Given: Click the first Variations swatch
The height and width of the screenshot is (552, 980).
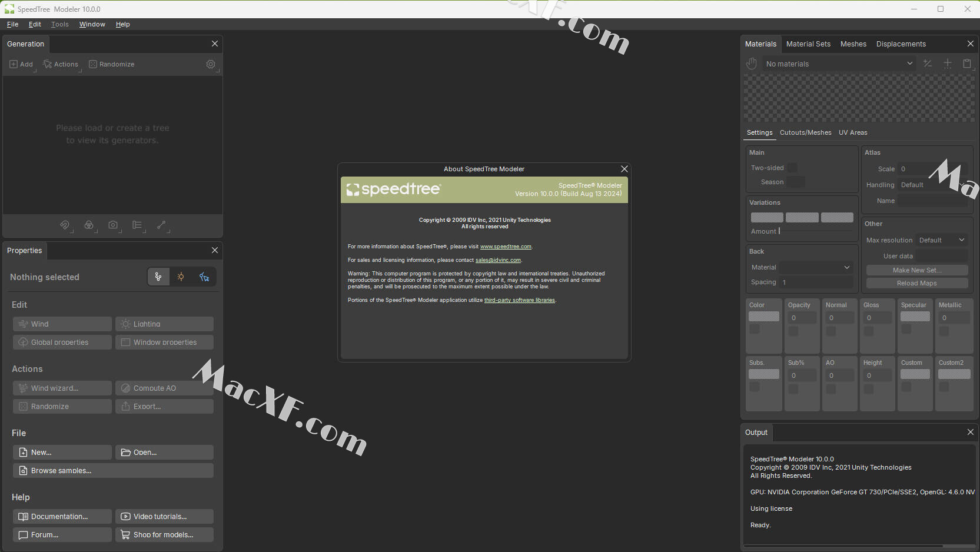Looking at the screenshot, I should [x=767, y=218].
